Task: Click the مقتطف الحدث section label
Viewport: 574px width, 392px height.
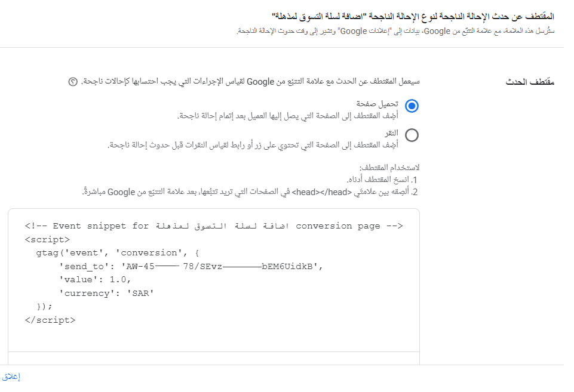Action: (x=531, y=82)
